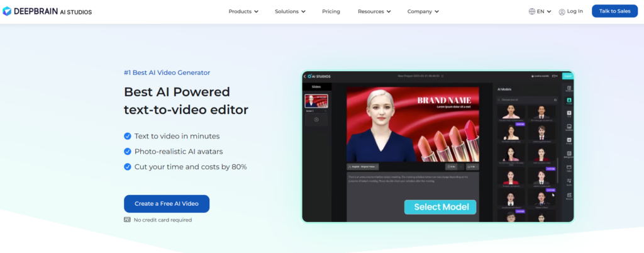
Task: Add a new slide with the plus button
Action: click(x=316, y=120)
